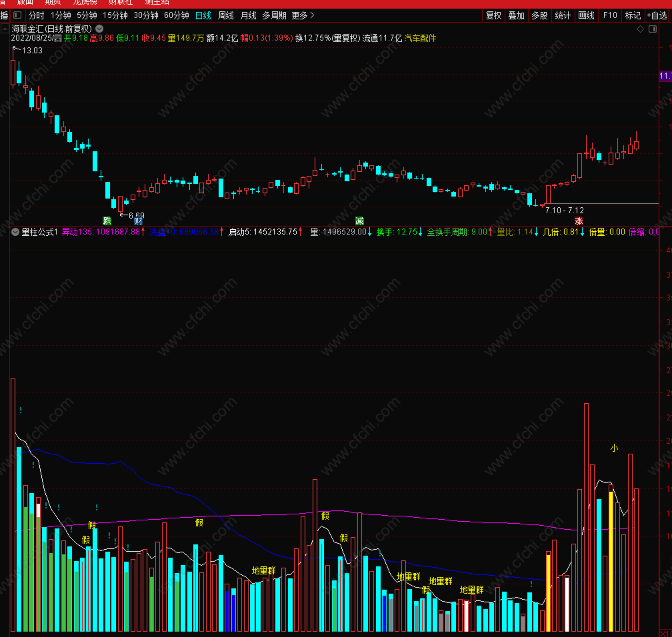The height and width of the screenshot is (637, 672).
Task: Click the 播 broadcast icon
Action: (x=4, y=16)
